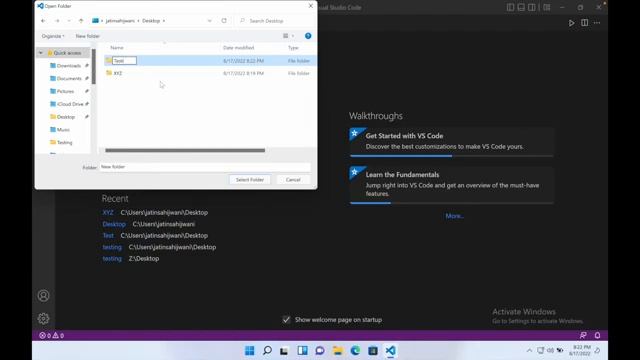Click the Select Folder button
This screenshot has height=360, width=640.
[x=250, y=180]
